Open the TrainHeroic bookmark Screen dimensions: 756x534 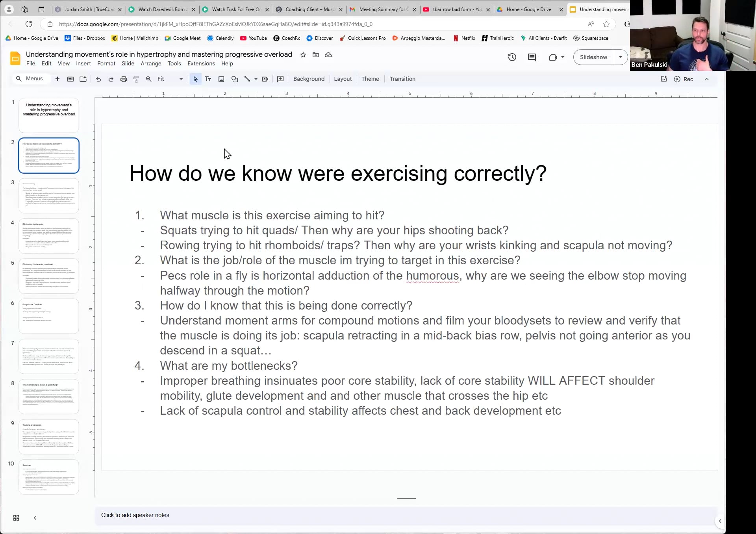click(x=498, y=38)
